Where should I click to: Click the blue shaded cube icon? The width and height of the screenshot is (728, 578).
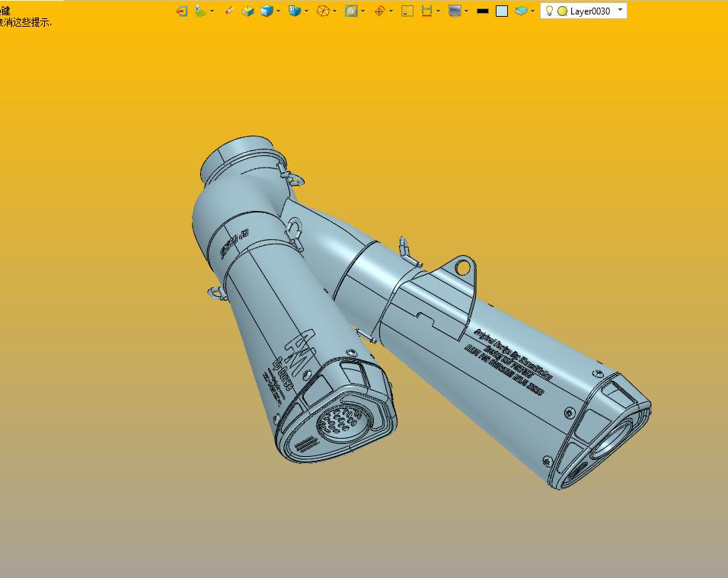pyautogui.click(x=267, y=11)
